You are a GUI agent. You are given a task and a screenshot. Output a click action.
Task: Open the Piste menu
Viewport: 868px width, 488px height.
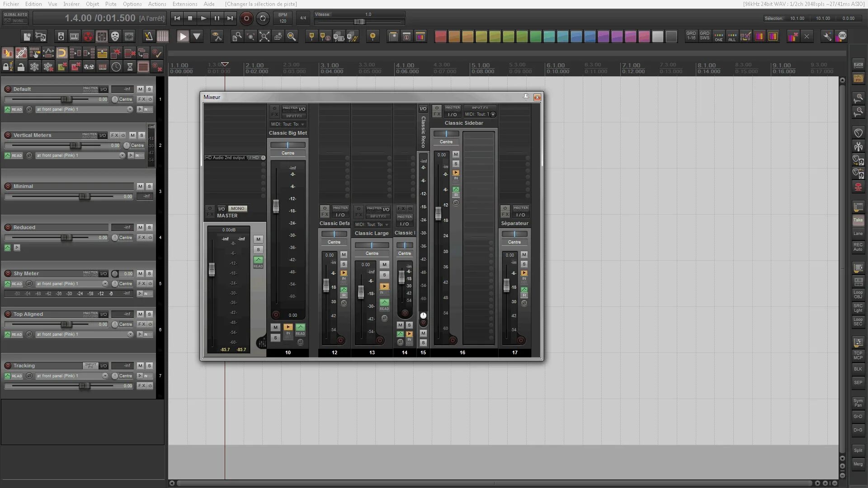[x=111, y=4]
